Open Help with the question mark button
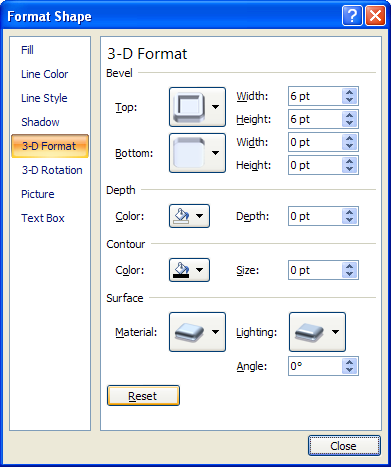This screenshot has width=391, height=467. [352, 15]
